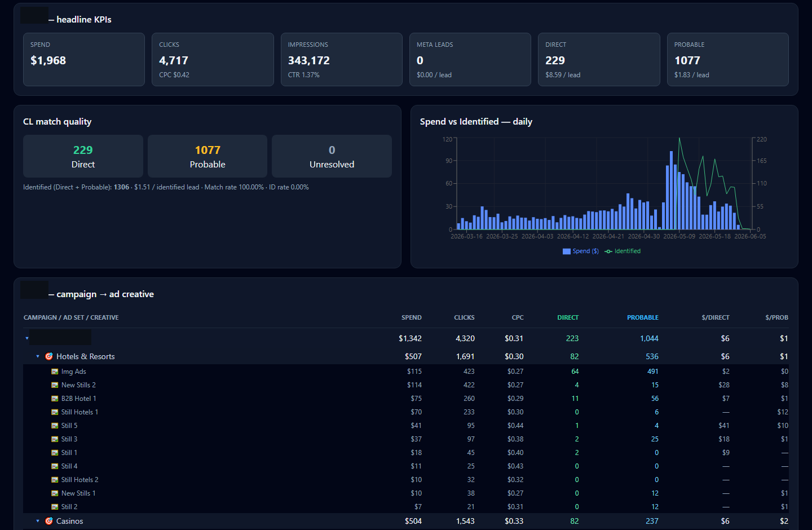Screen dimensions: 812x530
Task: Sort by the SPEND column header
Action: (412, 317)
